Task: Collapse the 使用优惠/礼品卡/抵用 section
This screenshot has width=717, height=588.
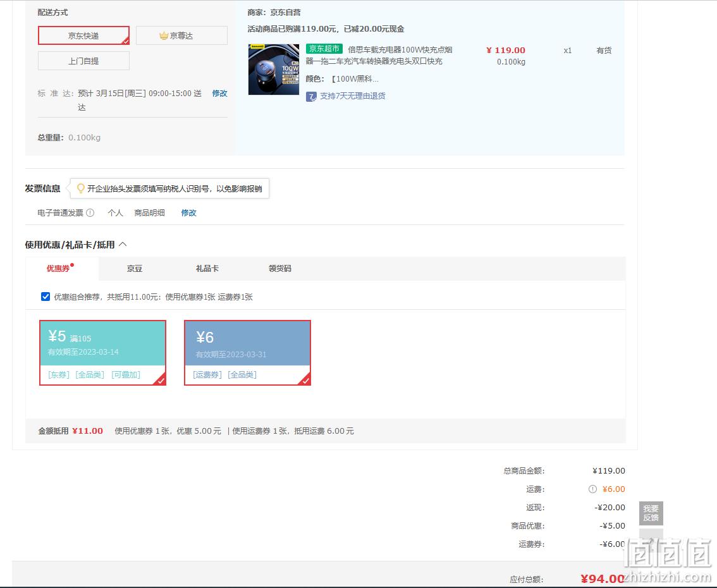Action: [x=123, y=245]
